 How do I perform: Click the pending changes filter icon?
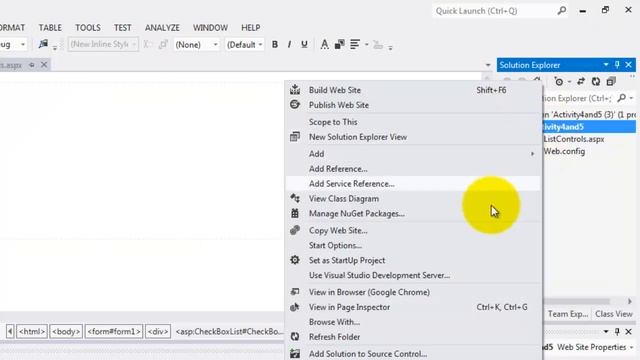coord(559,82)
